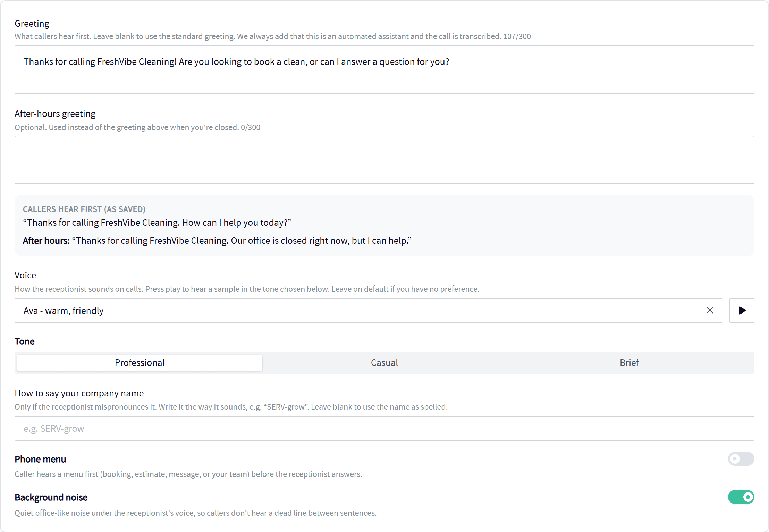Open the Voice dropdown
769x532 pixels.
[368, 310]
